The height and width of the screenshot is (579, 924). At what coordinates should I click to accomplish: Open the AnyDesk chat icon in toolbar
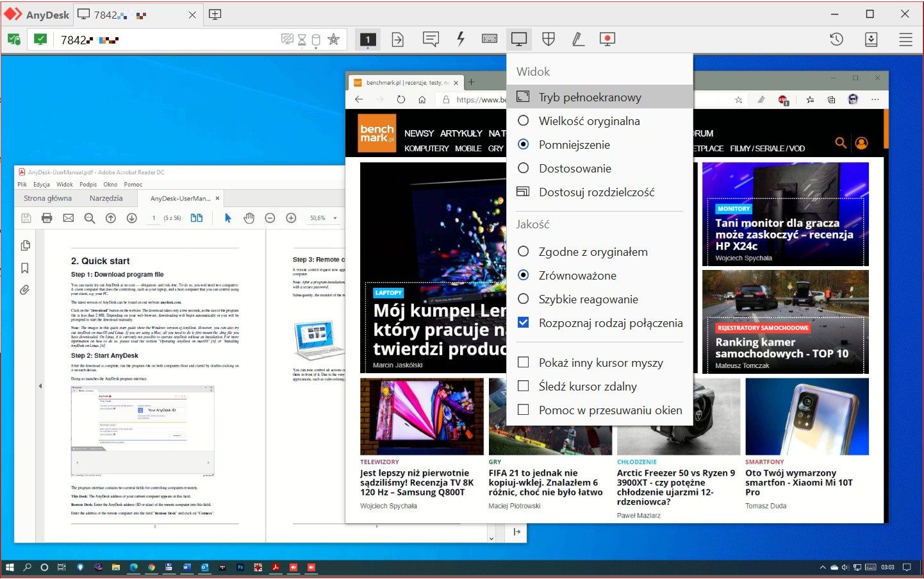tap(431, 39)
